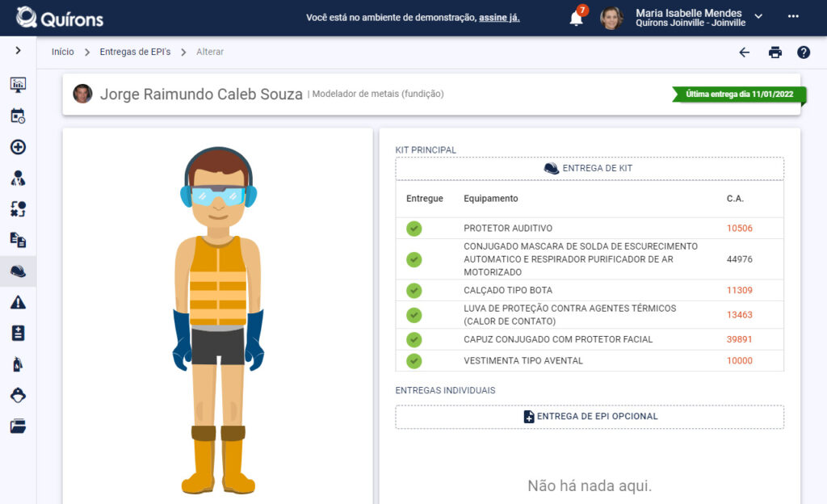Click the plus circle sidebar icon

click(x=18, y=147)
